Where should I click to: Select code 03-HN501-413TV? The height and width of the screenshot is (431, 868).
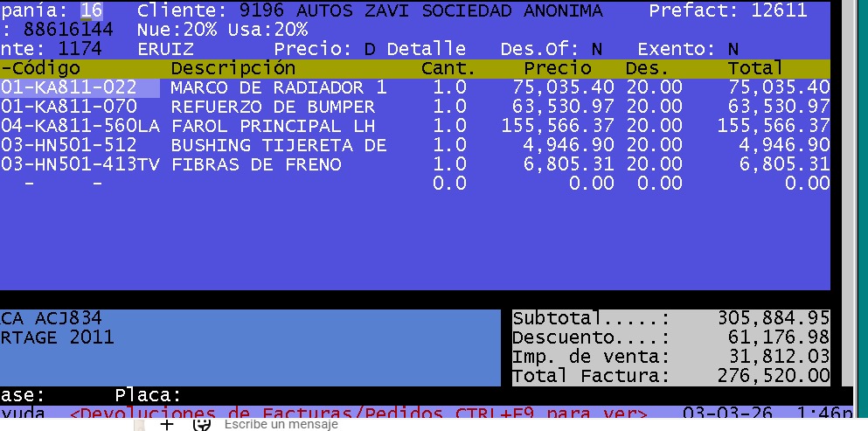tap(80, 164)
